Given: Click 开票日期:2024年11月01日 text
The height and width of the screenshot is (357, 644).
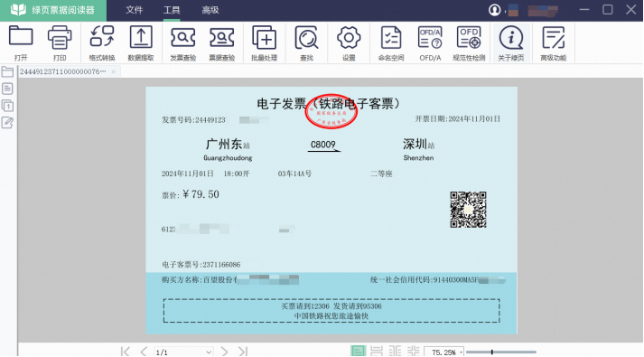Looking at the screenshot, I should point(458,118).
